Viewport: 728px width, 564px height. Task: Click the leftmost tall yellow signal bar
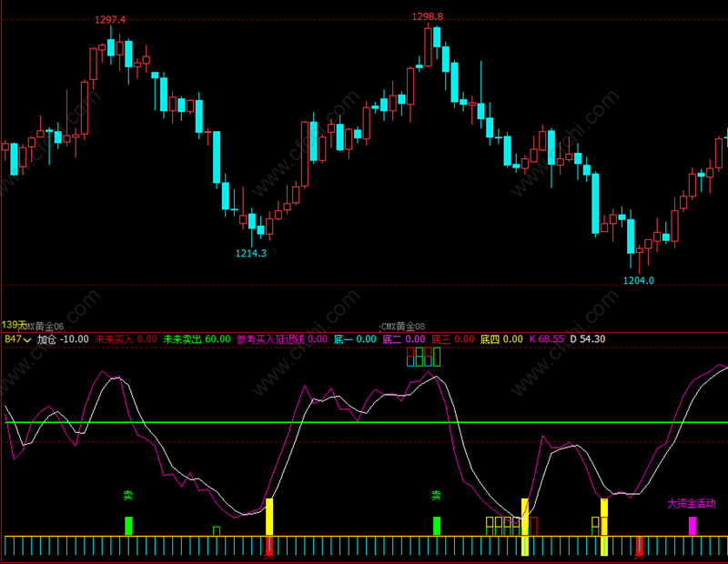pyautogui.click(x=269, y=517)
